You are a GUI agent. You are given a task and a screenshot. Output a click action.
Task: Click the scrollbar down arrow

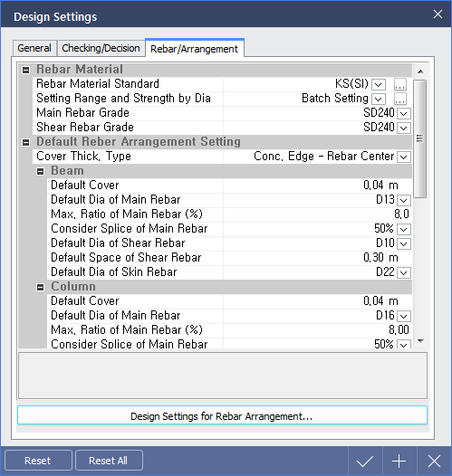click(x=420, y=341)
